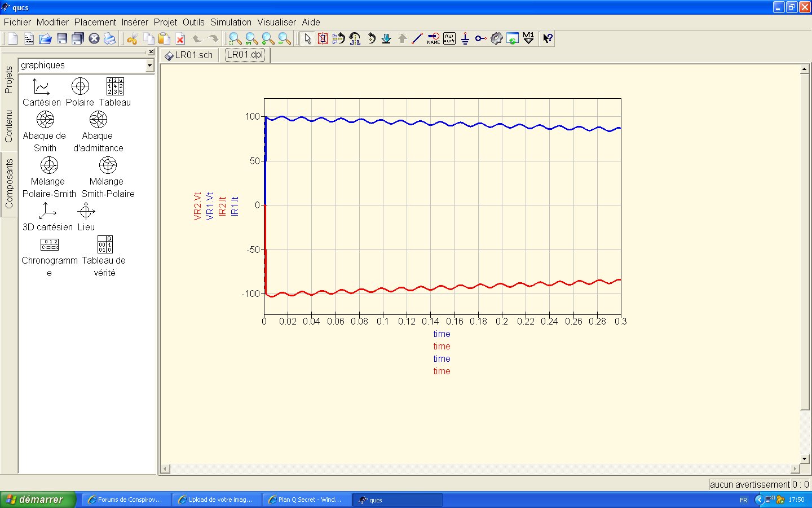Open the Fichier menu

17,22
